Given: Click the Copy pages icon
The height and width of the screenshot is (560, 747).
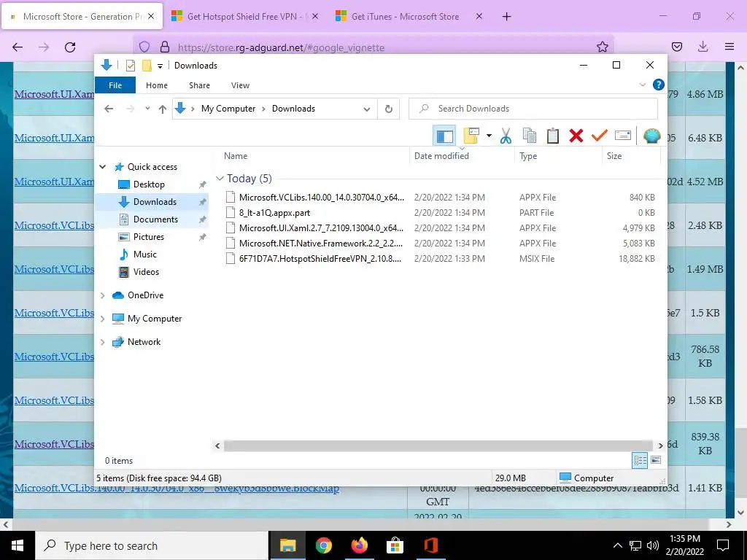Looking at the screenshot, I should (x=530, y=136).
